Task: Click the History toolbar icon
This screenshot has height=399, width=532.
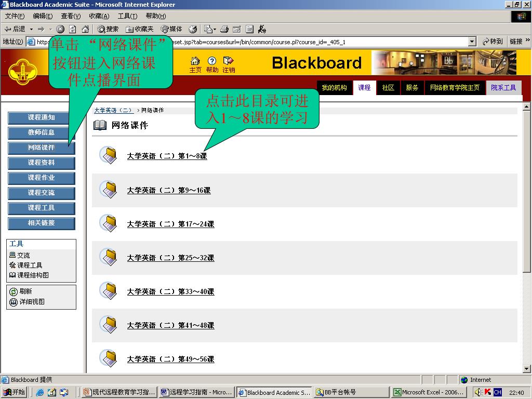Action: tap(193, 29)
